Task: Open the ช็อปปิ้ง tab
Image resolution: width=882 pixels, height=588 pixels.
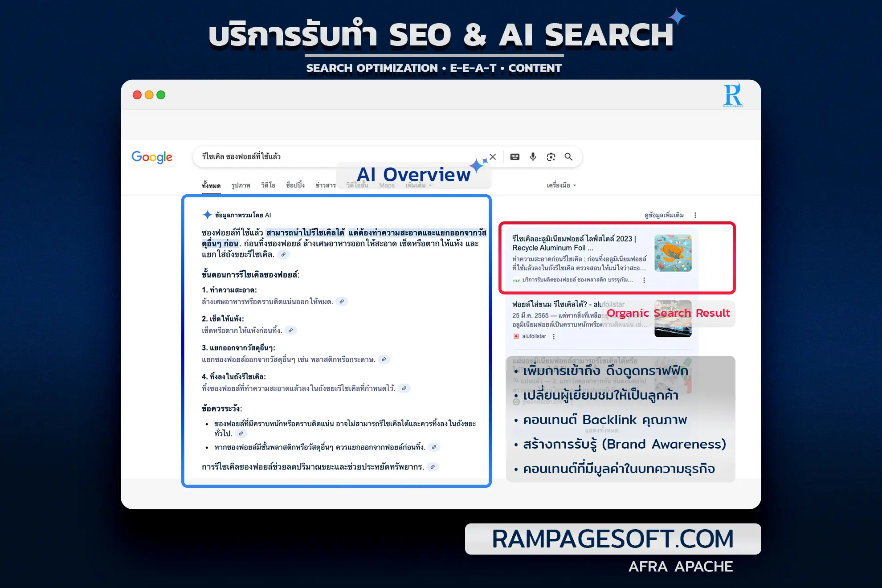Action: pyautogui.click(x=295, y=185)
